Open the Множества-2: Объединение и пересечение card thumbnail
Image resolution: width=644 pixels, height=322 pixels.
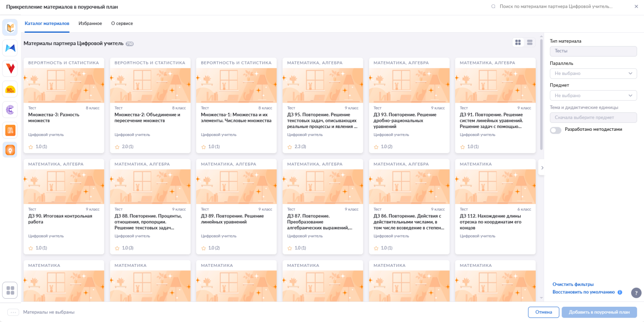tap(150, 86)
